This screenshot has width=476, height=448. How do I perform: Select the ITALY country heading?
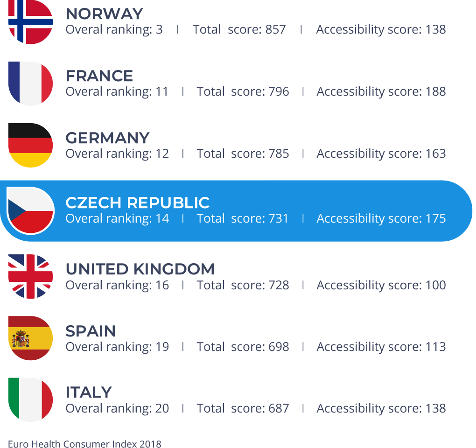88,392
